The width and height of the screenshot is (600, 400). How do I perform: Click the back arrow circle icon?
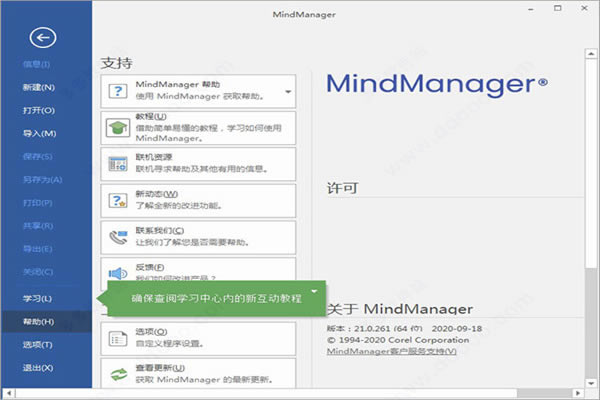click(x=43, y=38)
